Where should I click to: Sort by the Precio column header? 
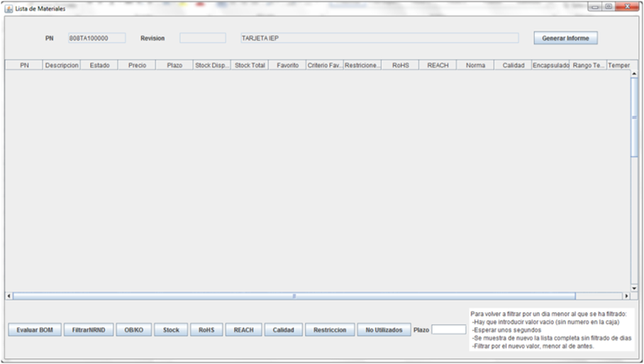pos(137,65)
